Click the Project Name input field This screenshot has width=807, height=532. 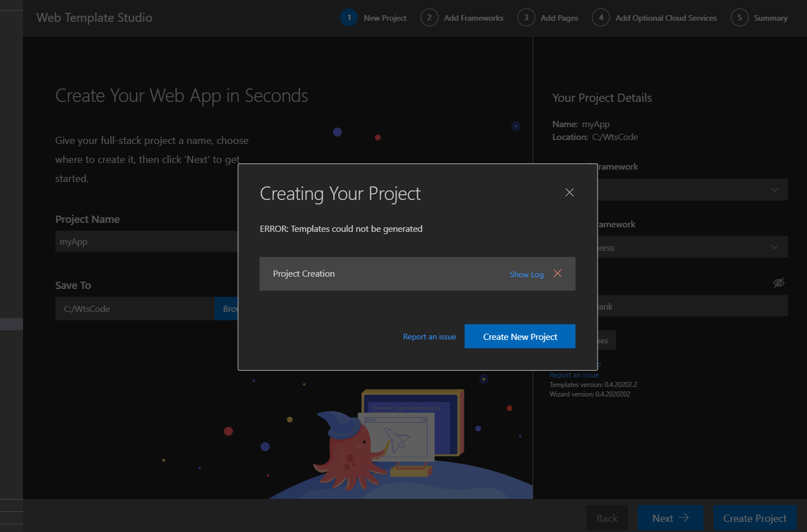click(x=147, y=241)
